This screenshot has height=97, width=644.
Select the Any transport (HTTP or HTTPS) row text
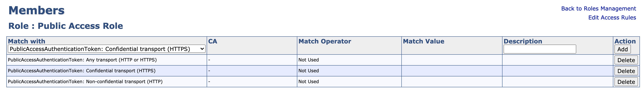coord(82,60)
